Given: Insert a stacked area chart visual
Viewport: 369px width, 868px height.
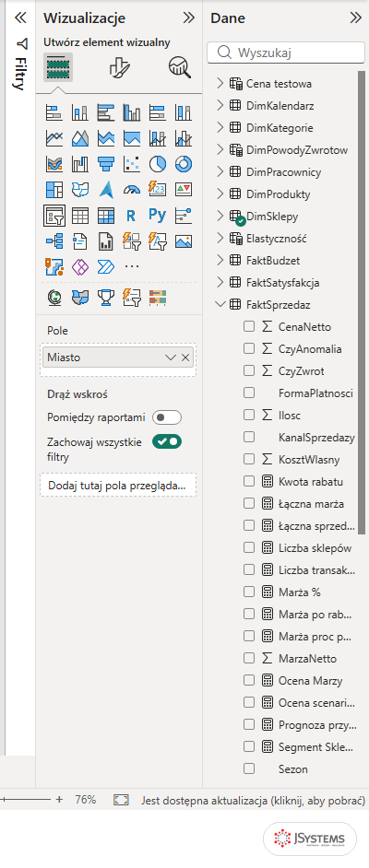Looking at the screenshot, I should (x=106, y=138).
